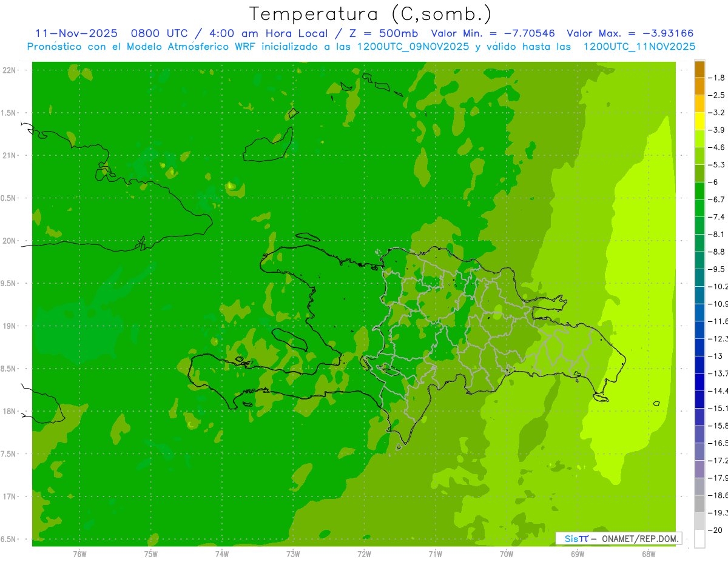
Task: Click the "76W" longitude label
Action: coord(79,554)
